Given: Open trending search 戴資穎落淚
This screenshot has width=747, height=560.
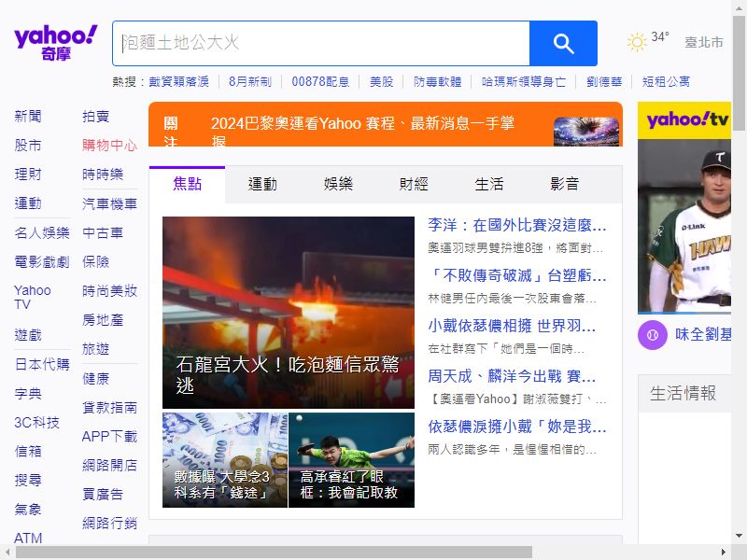Looking at the screenshot, I should (x=178, y=82).
